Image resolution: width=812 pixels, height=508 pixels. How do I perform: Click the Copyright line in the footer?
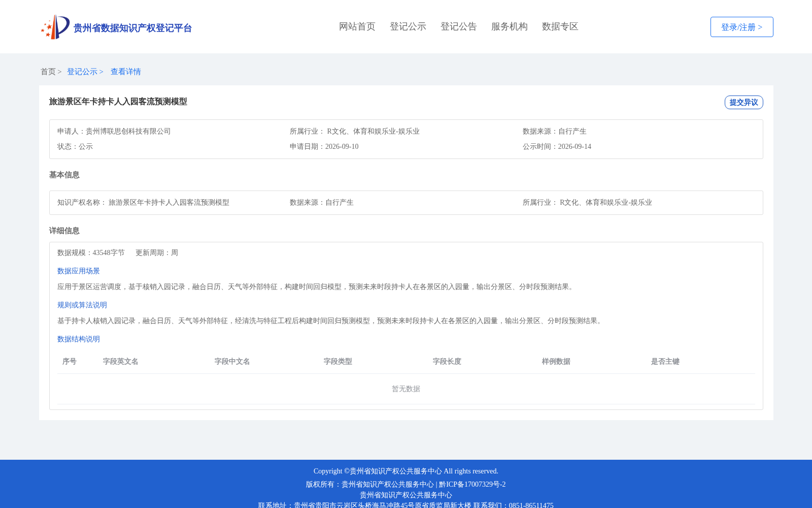406,471
